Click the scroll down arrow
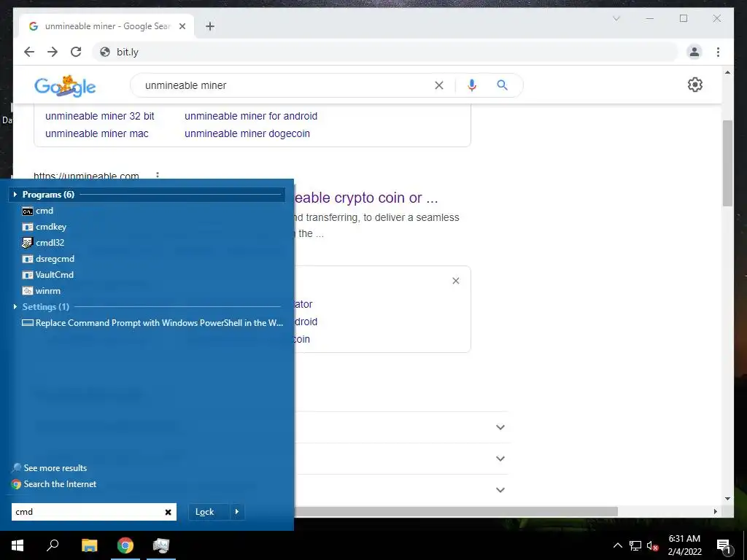Image resolution: width=747 pixels, height=560 pixels. coord(727,499)
